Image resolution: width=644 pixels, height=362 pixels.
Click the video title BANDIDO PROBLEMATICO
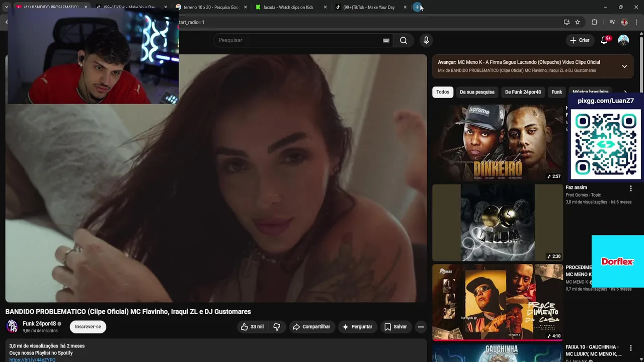[128, 312]
